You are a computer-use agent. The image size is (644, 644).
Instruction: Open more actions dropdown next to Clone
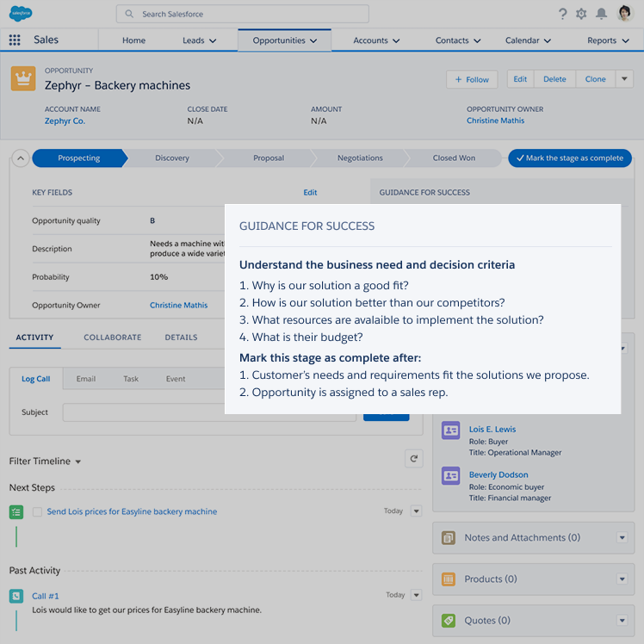(624, 79)
